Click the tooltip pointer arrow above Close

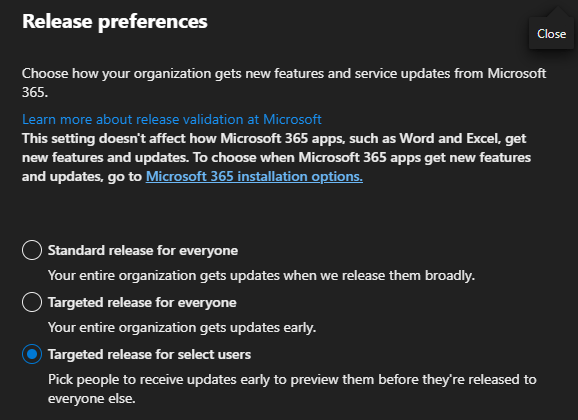tap(558, 11)
